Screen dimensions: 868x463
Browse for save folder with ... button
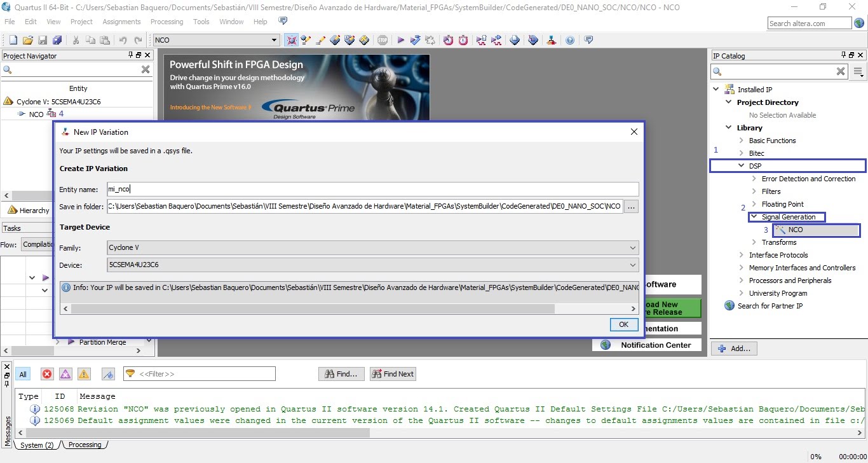coord(631,206)
